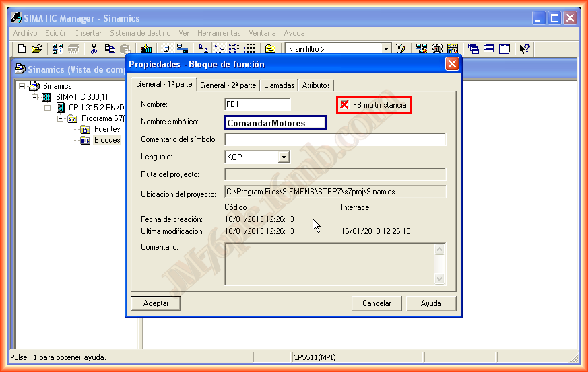Click the Copy icon in toolbar

[x=109, y=49]
